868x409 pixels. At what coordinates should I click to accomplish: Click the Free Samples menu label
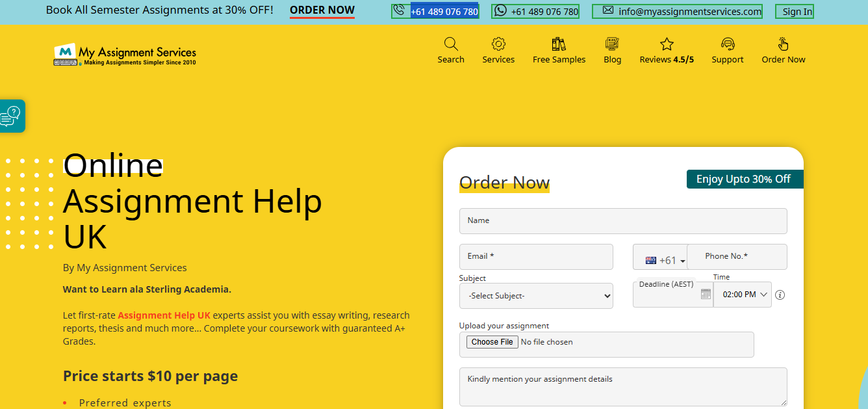(559, 60)
